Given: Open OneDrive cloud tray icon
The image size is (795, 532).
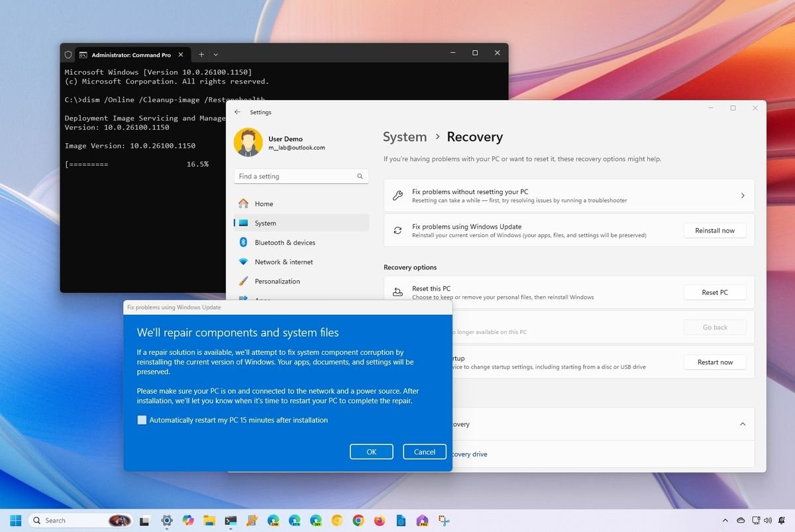Looking at the screenshot, I should [x=741, y=521].
